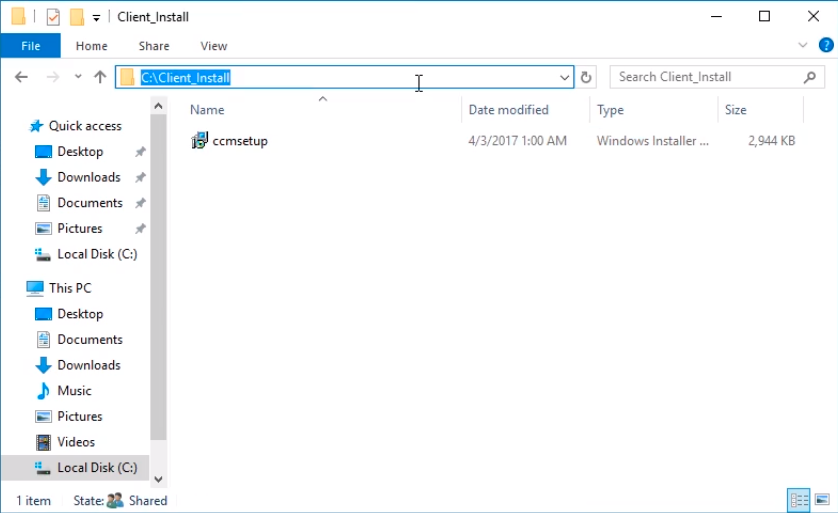Go up one folder level
The width and height of the screenshot is (838, 513).
coord(100,77)
